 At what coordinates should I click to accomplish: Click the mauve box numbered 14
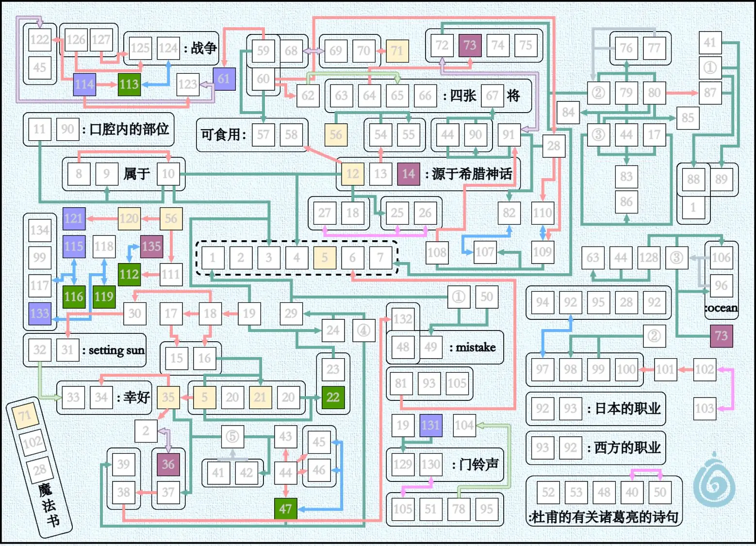(x=409, y=174)
